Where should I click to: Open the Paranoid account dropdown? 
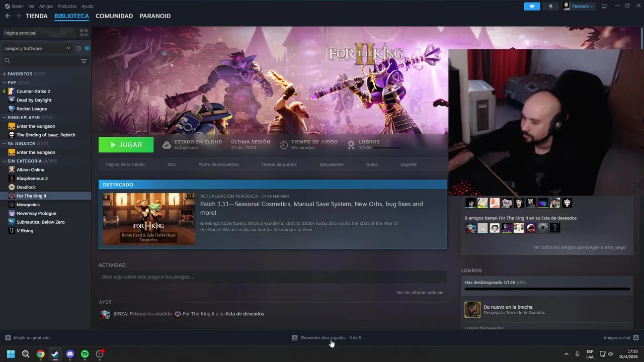click(x=578, y=6)
